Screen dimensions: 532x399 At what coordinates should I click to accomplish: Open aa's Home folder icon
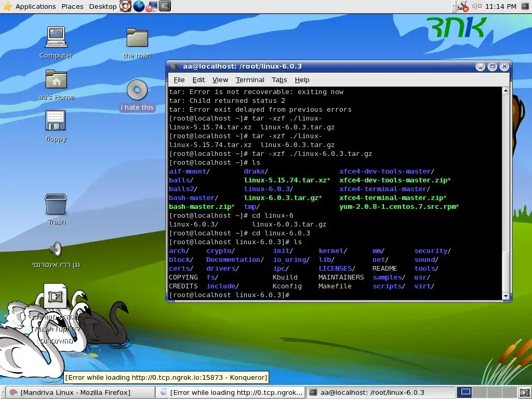click(56, 85)
